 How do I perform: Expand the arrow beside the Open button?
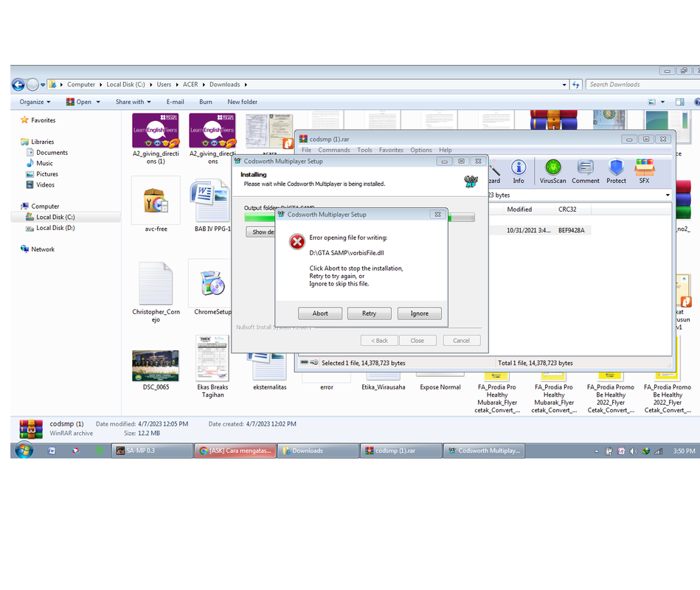[98, 102]
